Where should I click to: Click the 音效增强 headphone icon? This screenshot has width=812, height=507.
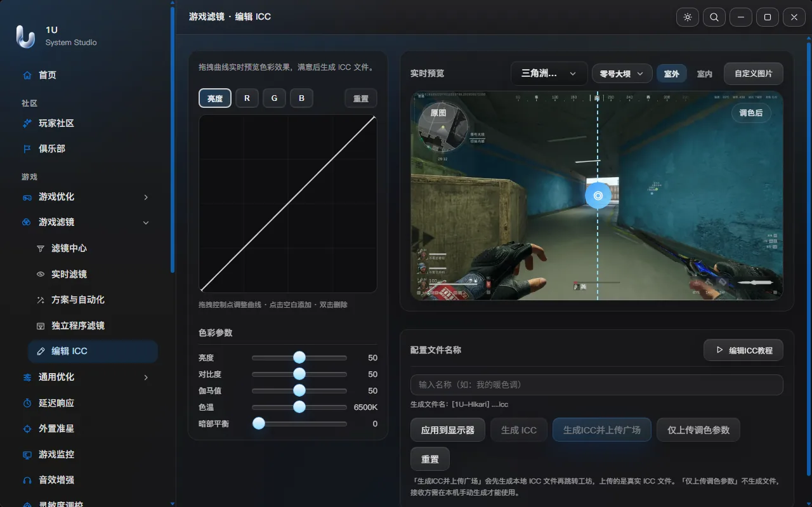[x=27, y=480]
